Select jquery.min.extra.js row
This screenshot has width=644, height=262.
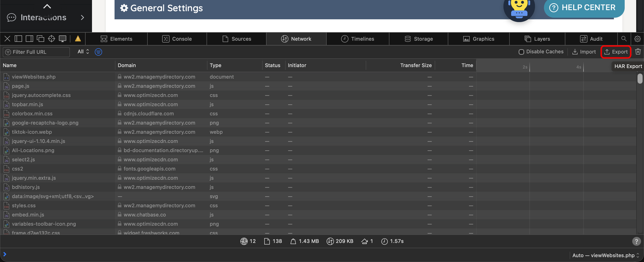pyautogui.click(x=318, y=178)
